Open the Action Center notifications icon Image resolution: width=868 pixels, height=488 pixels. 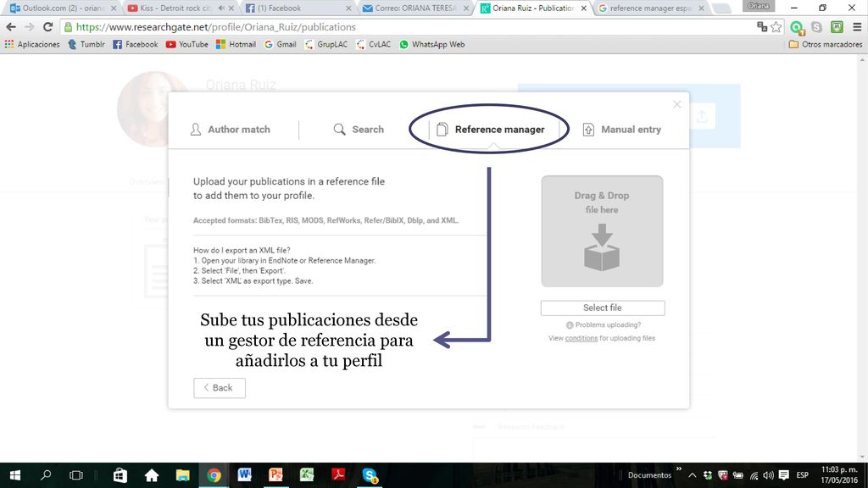coord(784,474)
